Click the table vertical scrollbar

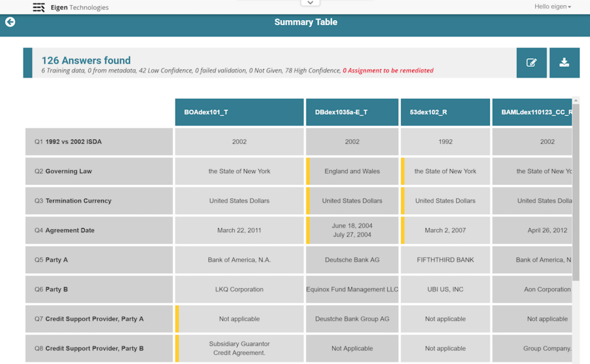tap(576, 192)
